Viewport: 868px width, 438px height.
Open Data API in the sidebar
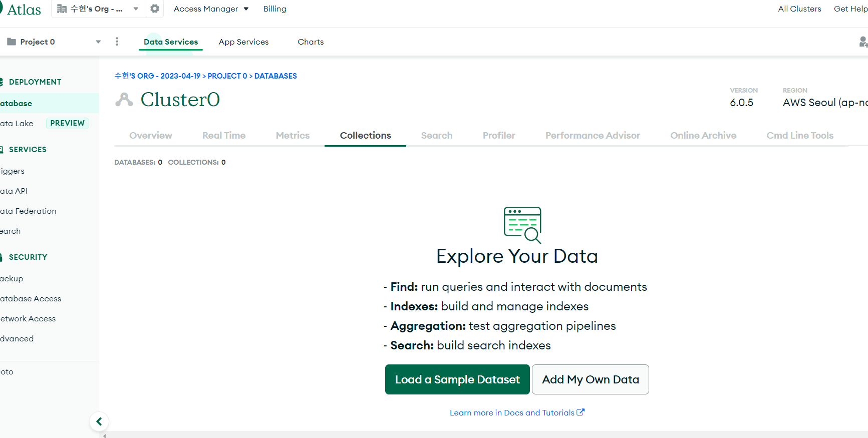tap(14, 191)
